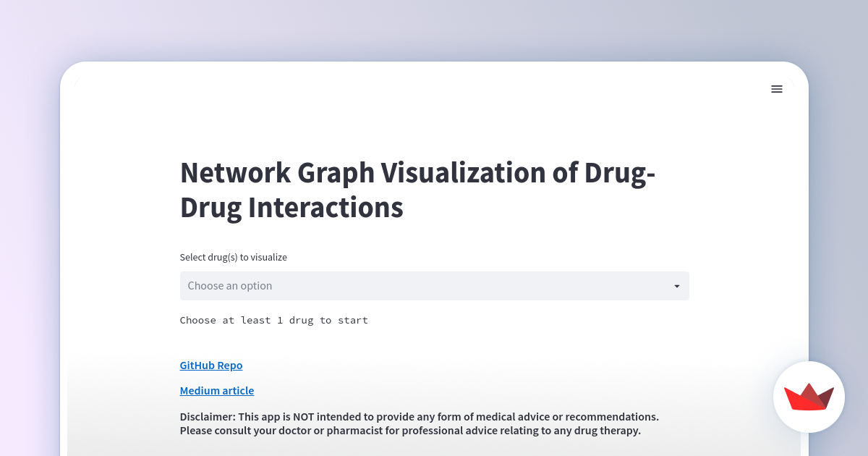Click the Network Graph Visualization heading
The width and height of the screenshot is (868, 456).
point(417,190)
